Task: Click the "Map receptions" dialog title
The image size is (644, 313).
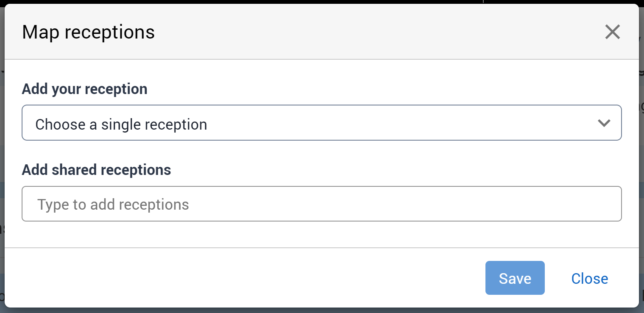Action: [88, 32]
